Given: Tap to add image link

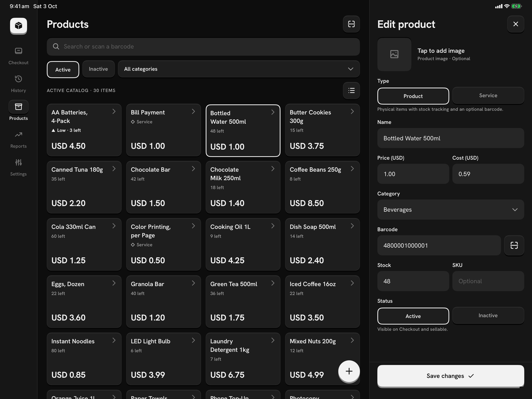Looking at the screenshot, I should [441, 51].
